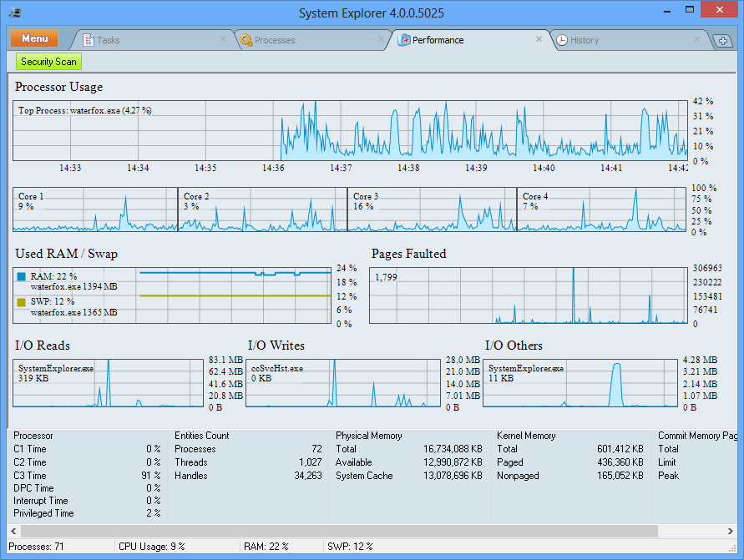The height and width of the screenshot is (560, 744).
Task: Close the Processes tab
Action: [x=381, y=39]
